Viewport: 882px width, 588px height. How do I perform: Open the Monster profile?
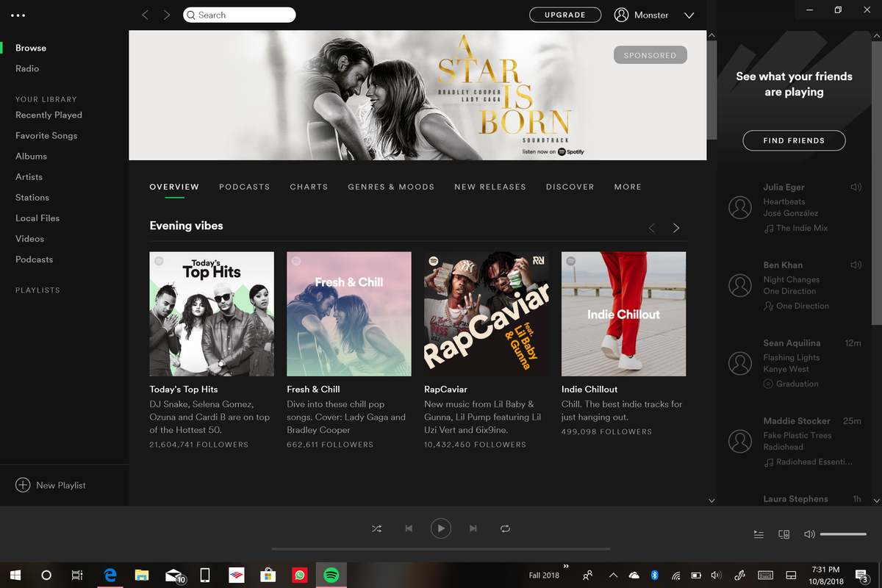click(x=651, y=15)
